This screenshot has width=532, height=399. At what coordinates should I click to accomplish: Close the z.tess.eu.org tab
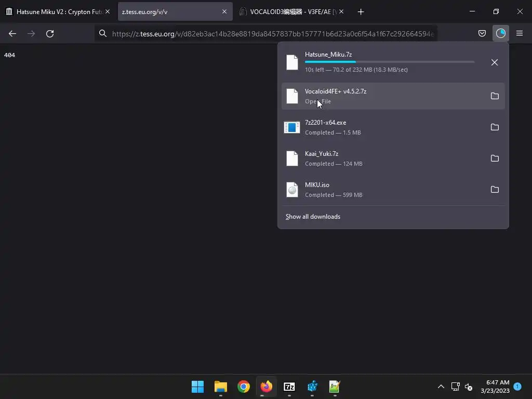click(x=224, y=11)
